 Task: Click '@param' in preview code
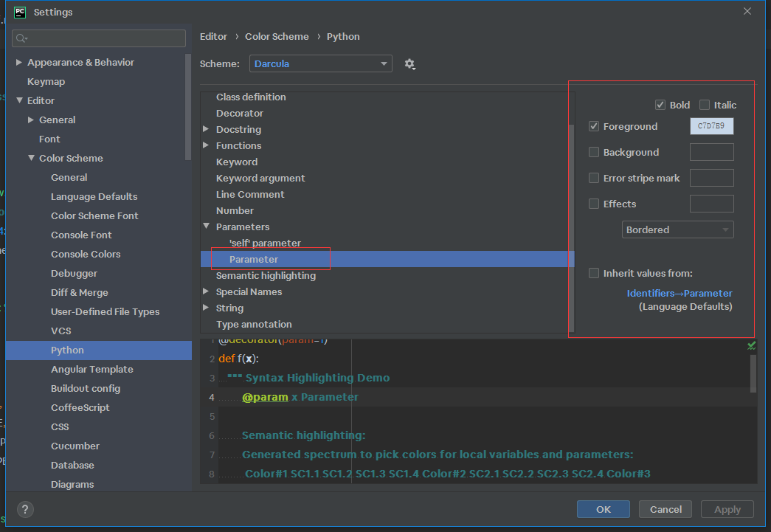coord(265,397)
